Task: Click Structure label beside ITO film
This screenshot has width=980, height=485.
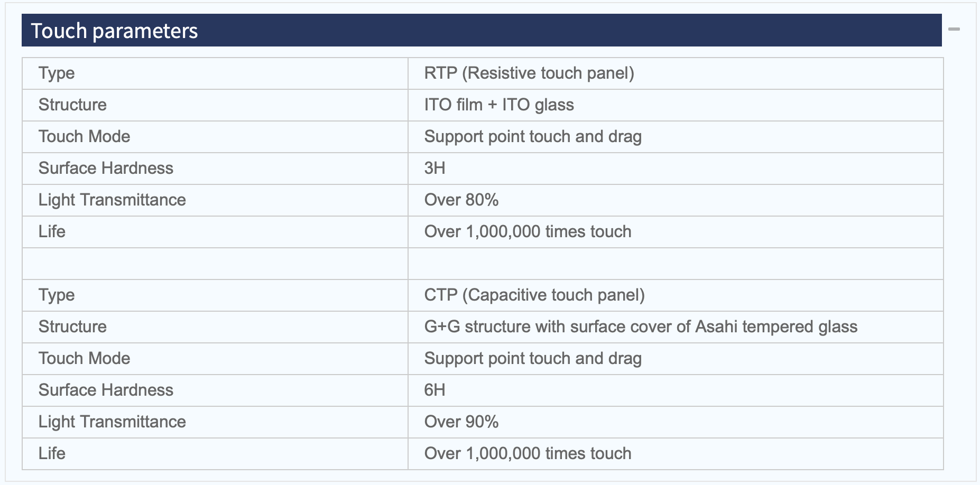Action: 72,105
